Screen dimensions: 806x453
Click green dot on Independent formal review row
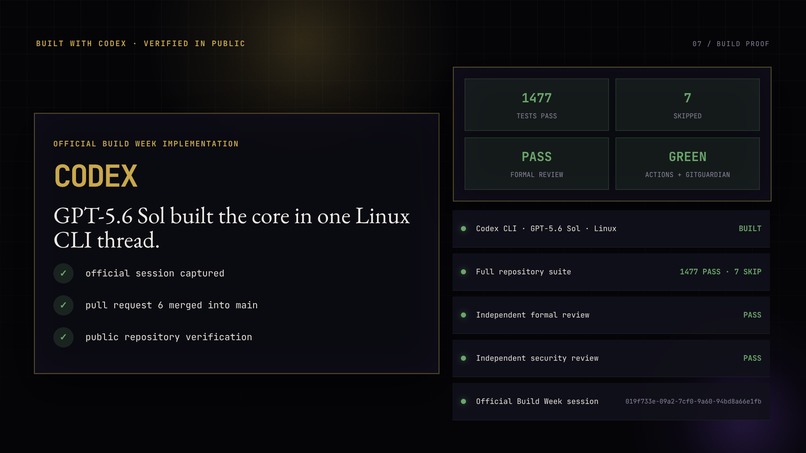(x=464, y=315)
